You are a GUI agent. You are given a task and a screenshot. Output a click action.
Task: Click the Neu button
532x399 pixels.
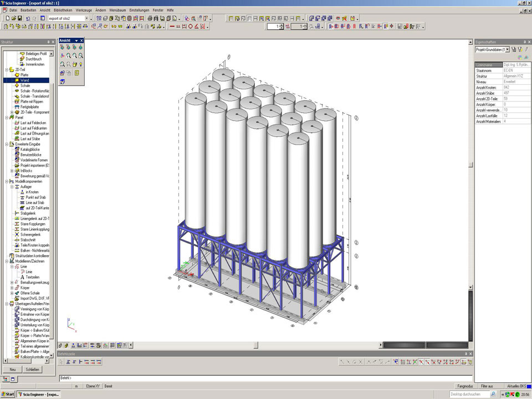coord(12,369)
